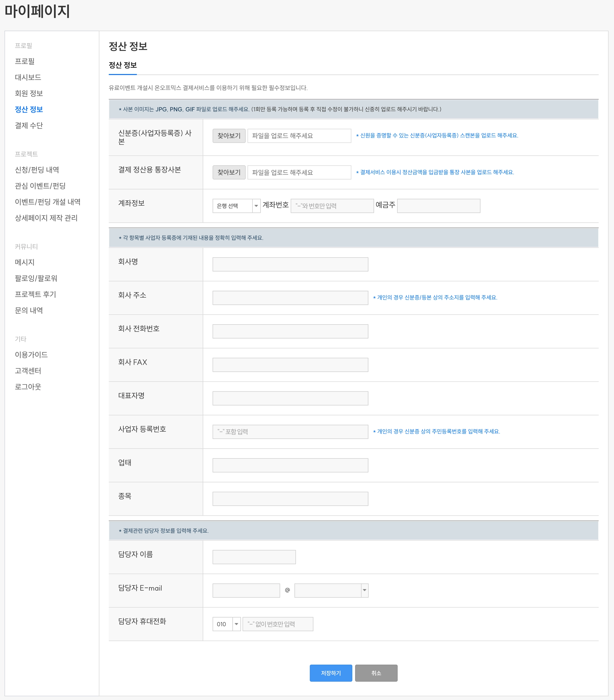Image resolution: width=614 pixels, height=700 pixels.
Task: Open 고객센터 sidebar link
Action: [28, 371]
